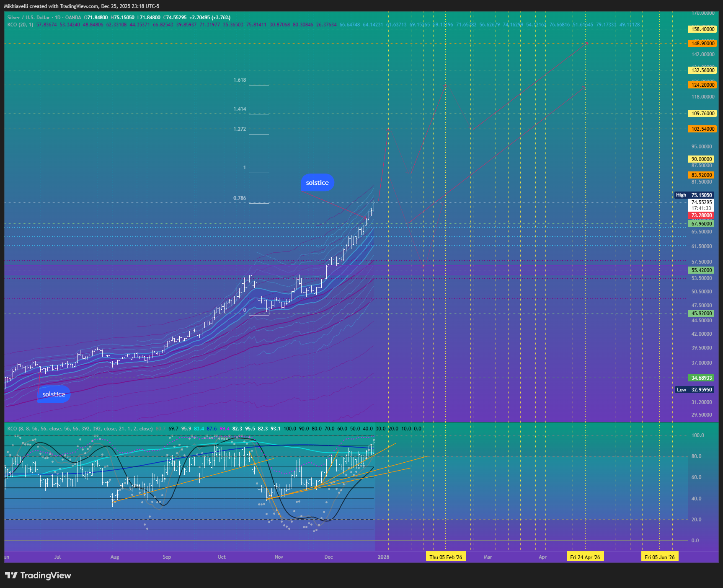
Task: Click the current price 74.55295 label
Action: click(x=701, y=202)
